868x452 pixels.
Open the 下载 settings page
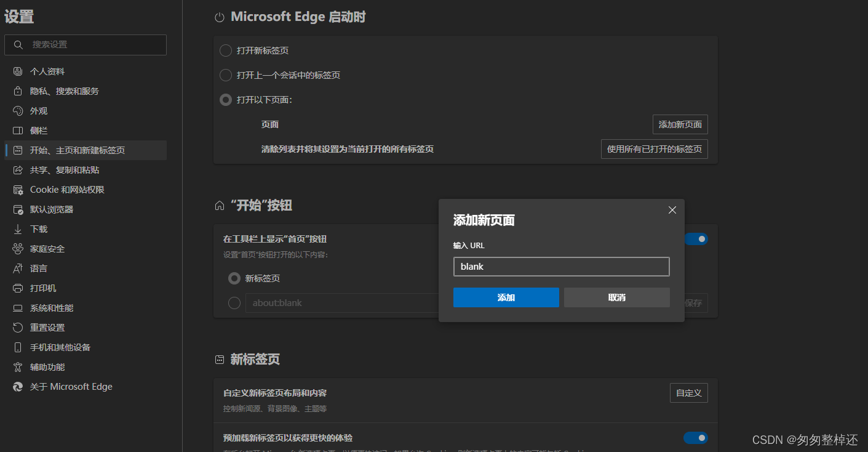[x=86, y=229]
